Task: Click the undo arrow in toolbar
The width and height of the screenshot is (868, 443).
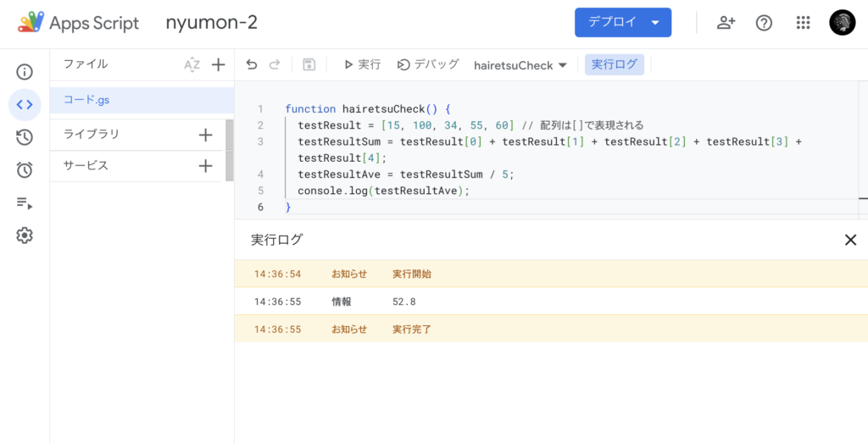Action: 251,64
